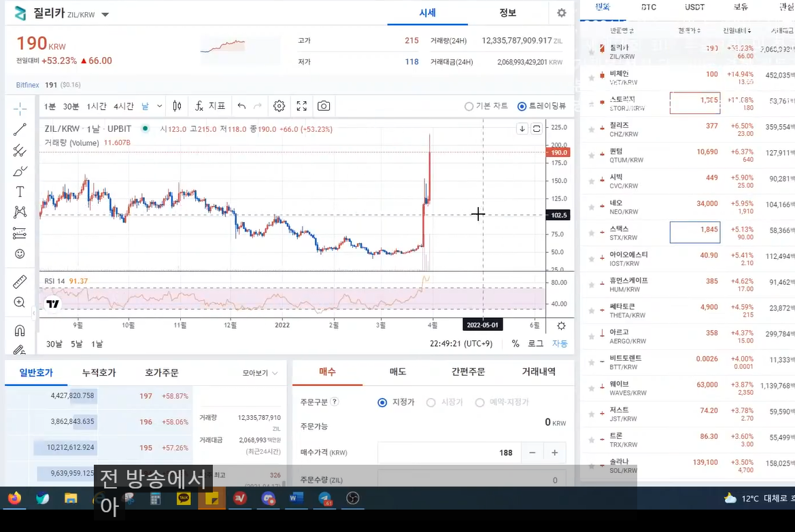Switch to the 정보 tab

click(x=507, y=13)
